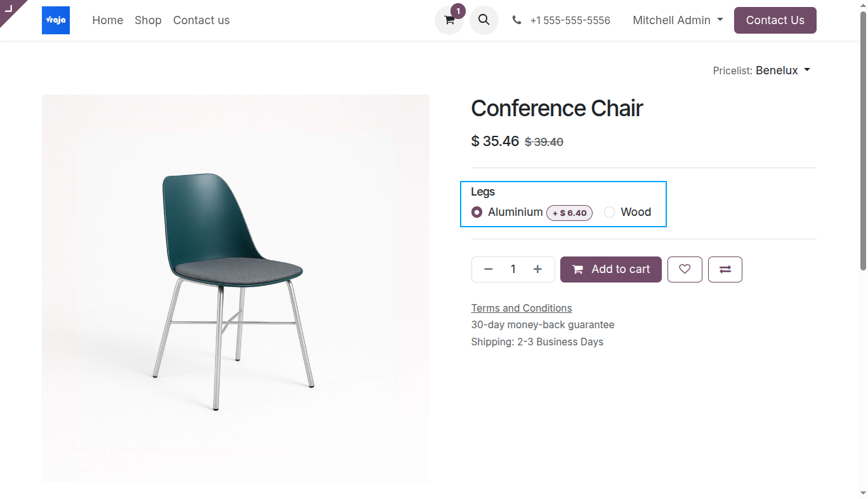Decrease quantity with minus icon
Viewport: 868px width, 499px height.
[488, 269]
